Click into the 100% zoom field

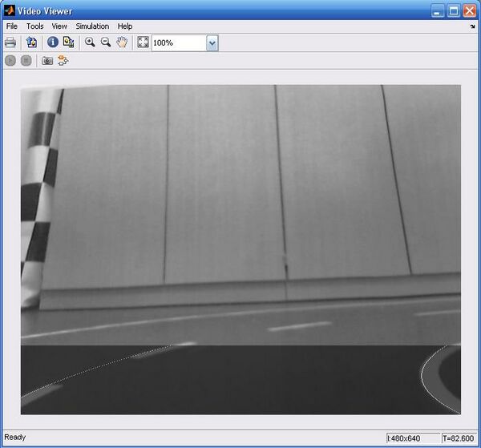point(178,43)
